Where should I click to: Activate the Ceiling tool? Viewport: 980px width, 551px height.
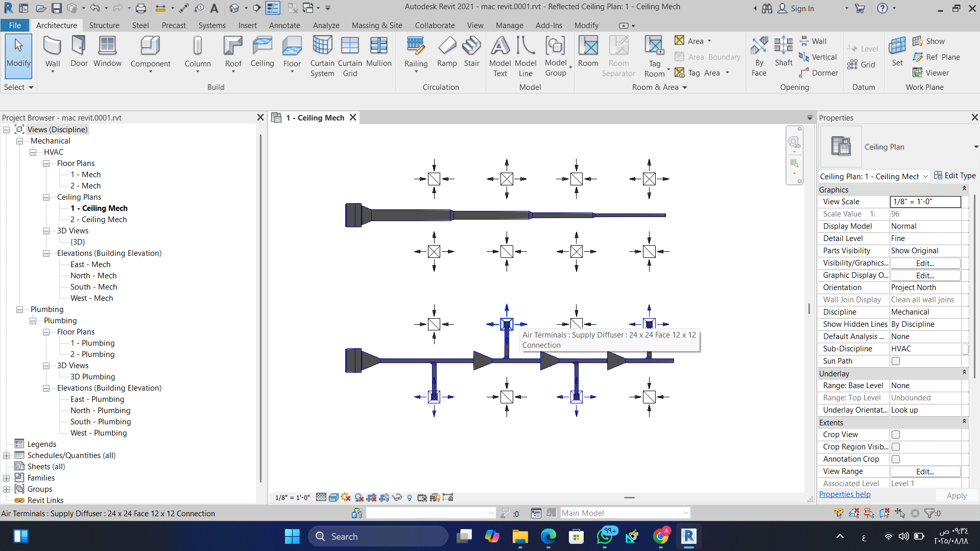click(x=262, y=52)
